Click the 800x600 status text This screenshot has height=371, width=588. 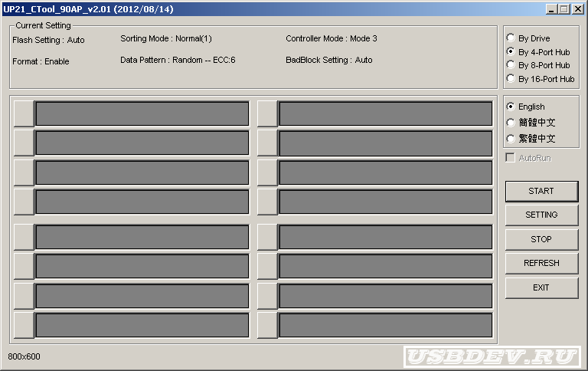24,356
